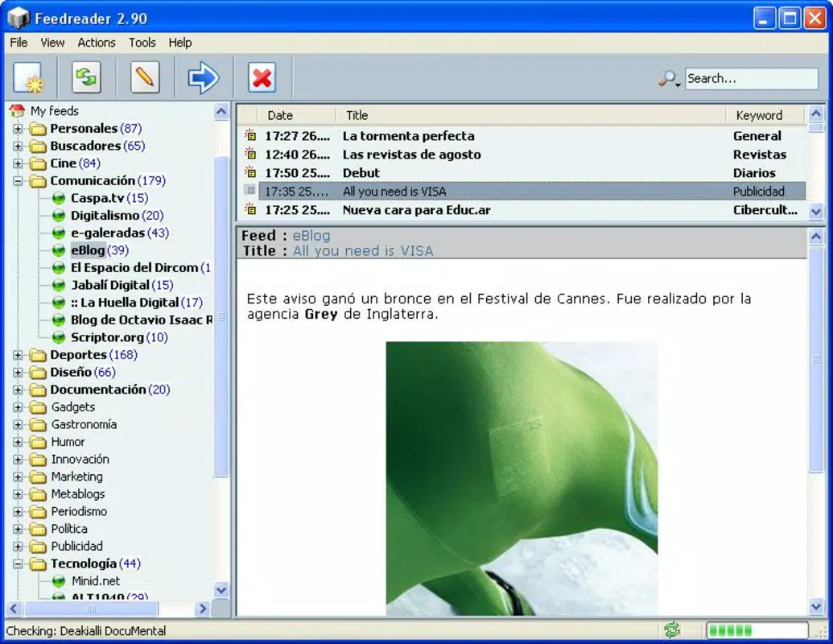This screenshot has height=644, width=833.
Task: Select the Publicidad folder label
Action: [x=77, y=547]
